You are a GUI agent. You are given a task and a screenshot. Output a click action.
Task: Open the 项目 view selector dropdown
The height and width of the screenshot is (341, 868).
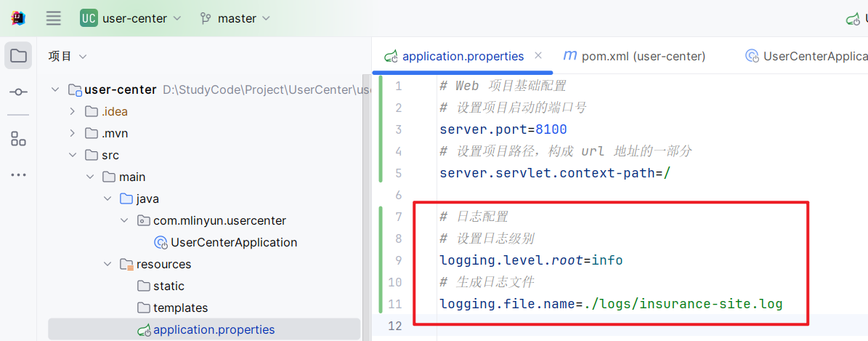point(68,56)
